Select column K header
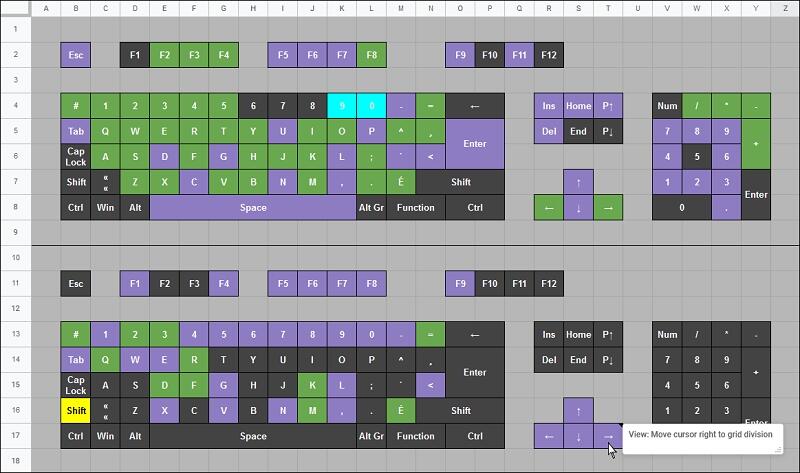 click(x=342, y=8)
